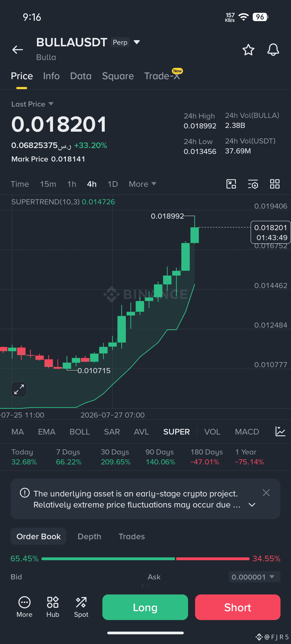Show the Trades view

tap(132, 537)
